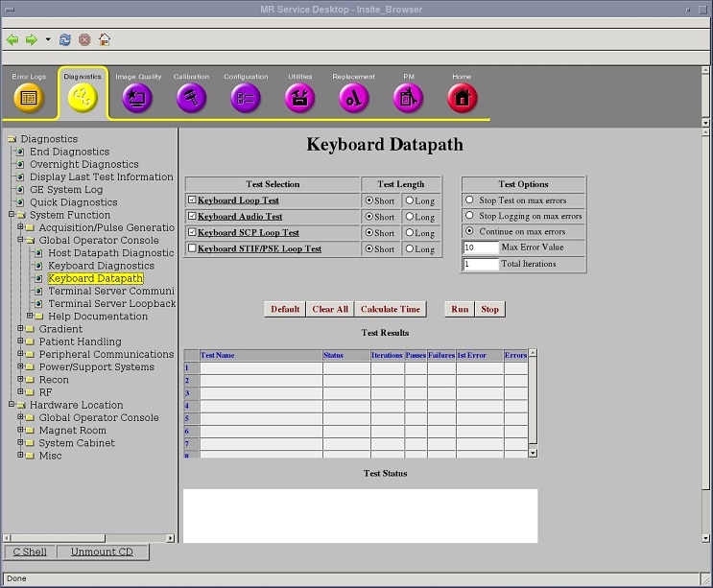This screenshot has width=713, height=588.
Task: Open the Calibration wrench icon
Action: click(x=191, y=97)
